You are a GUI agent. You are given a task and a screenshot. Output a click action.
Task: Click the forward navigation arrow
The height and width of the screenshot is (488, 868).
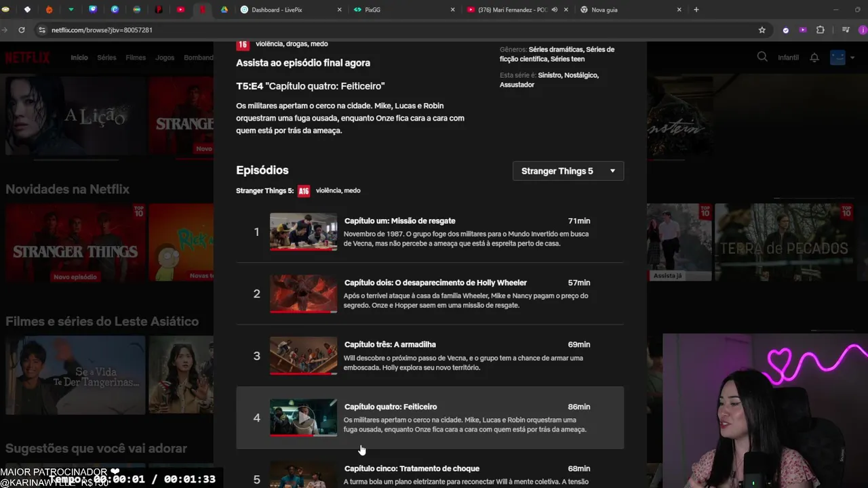pos(5,30)
